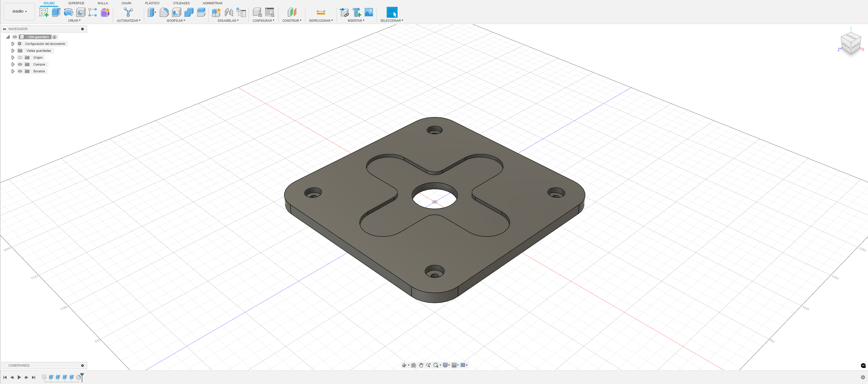This screenshot has height=384, width=868.
Task: Open the Insertar dropdown menu
Action: (x=356, y=21)
